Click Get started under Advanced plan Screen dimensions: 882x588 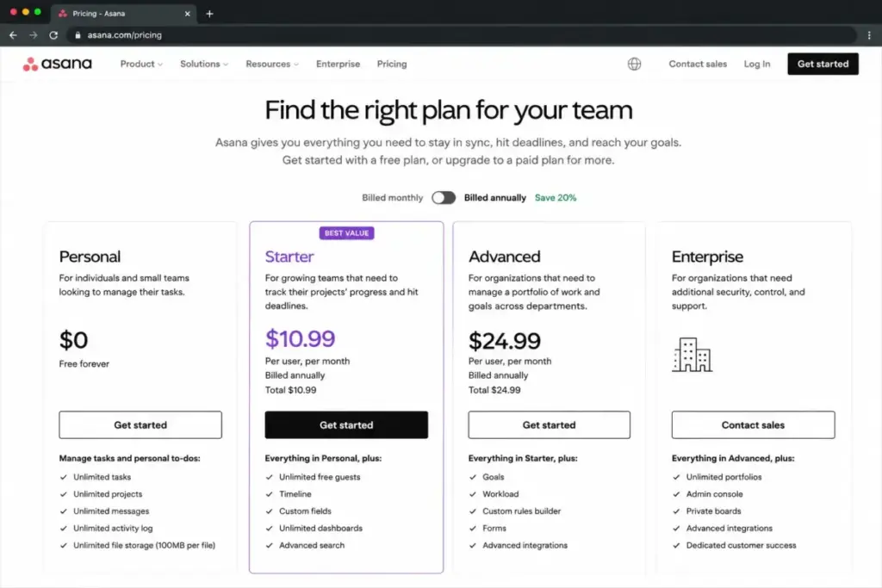tap(549, 424)
